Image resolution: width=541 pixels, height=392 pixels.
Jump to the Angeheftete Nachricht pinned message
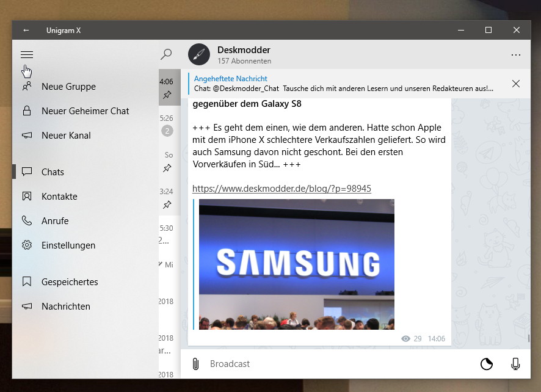344,84
